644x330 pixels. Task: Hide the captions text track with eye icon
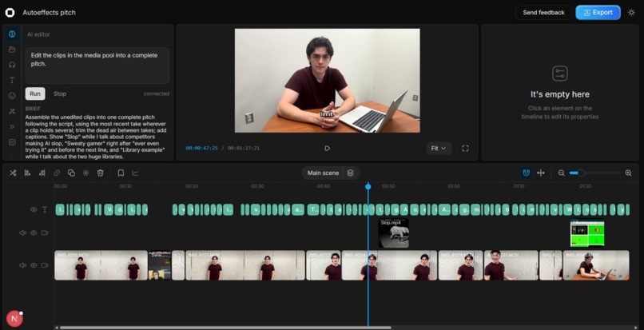34,209
